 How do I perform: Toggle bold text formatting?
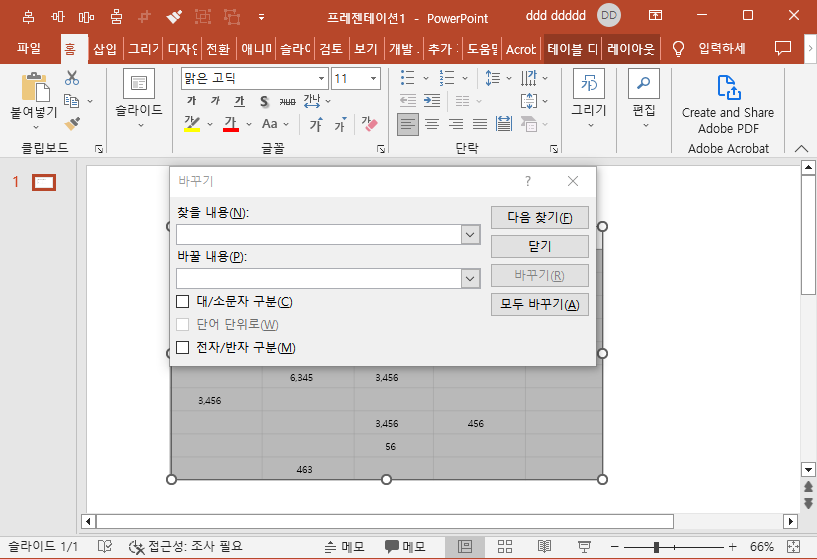click(192, 101)
